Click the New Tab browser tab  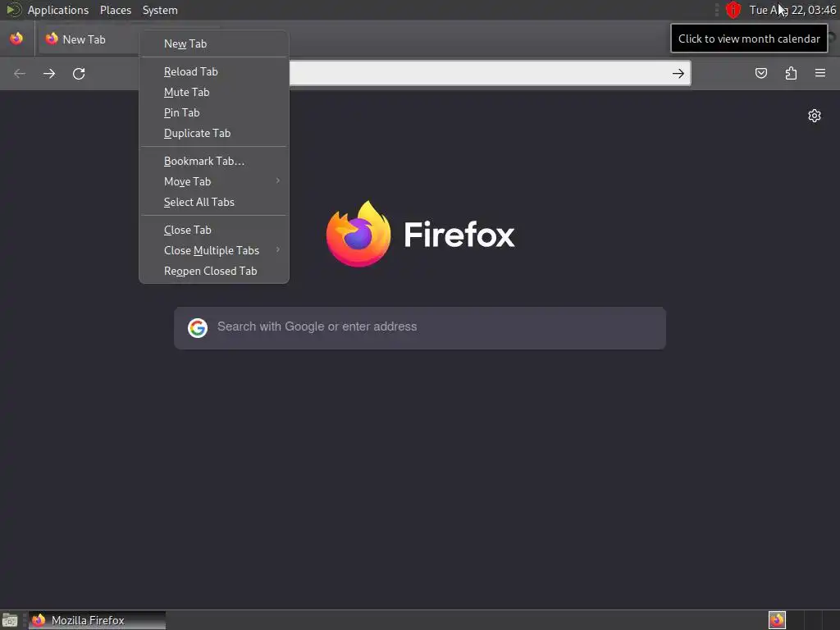tap(89, 39)
